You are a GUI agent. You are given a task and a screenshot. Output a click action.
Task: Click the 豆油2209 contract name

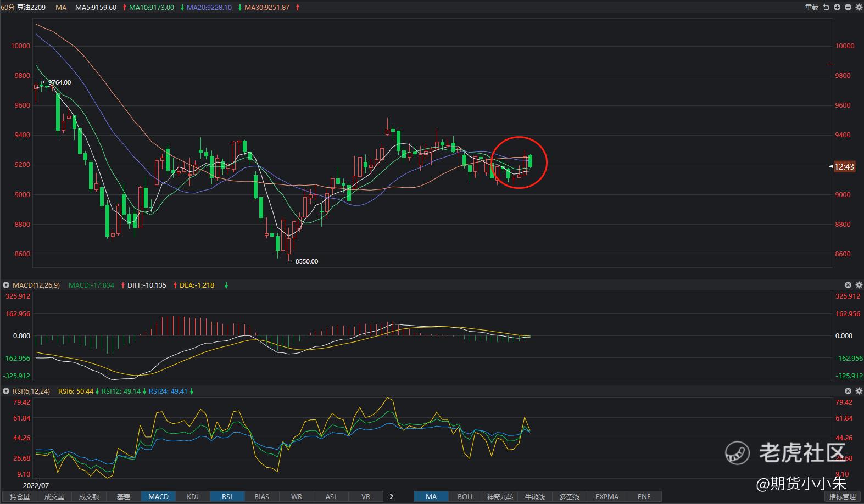tap(32, 8)
